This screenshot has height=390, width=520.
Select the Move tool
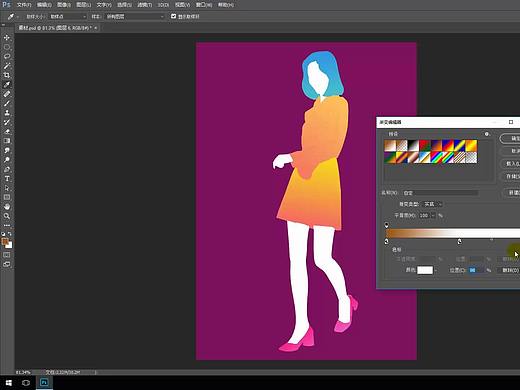tap(7, 38)
